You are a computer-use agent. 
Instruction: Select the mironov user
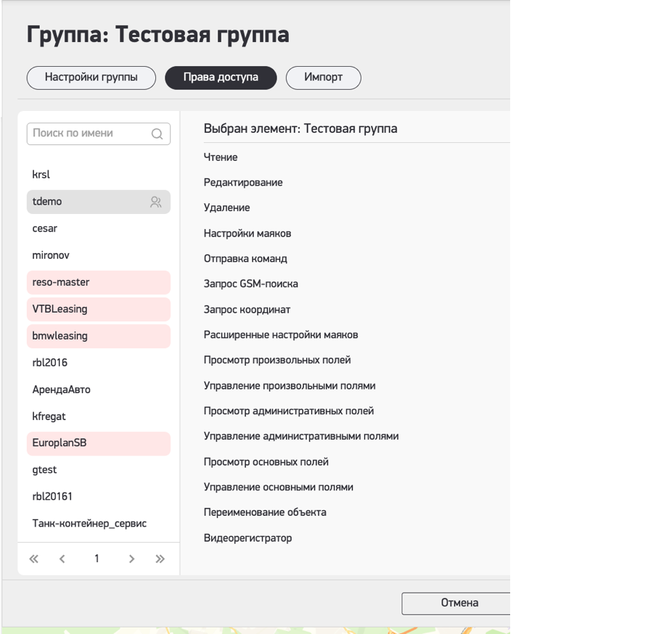tap(51, 255)
